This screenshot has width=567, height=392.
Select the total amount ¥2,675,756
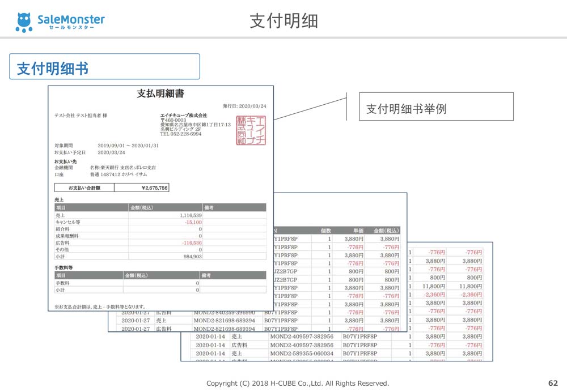[x=154, y=188]
